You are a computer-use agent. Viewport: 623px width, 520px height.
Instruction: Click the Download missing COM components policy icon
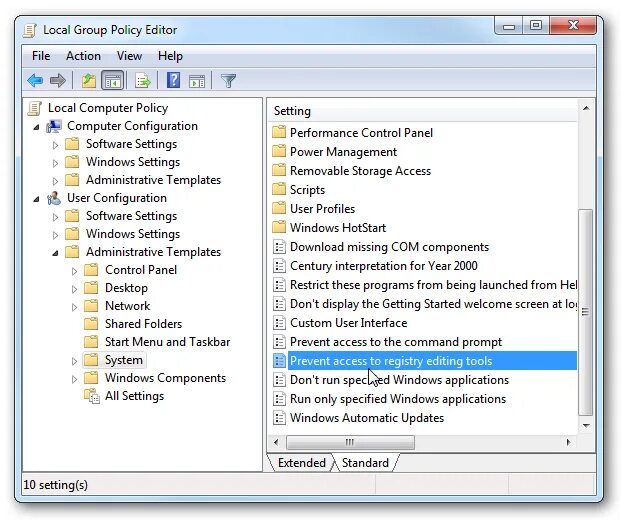pyautogui.click(x=279, y=247)
